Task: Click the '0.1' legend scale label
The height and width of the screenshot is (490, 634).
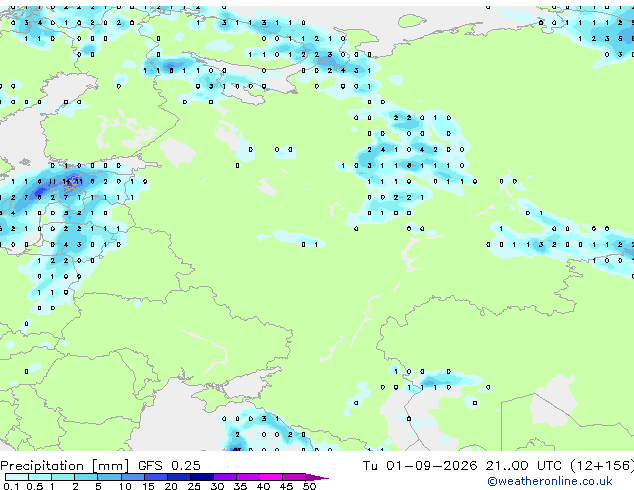Action: 11,486
